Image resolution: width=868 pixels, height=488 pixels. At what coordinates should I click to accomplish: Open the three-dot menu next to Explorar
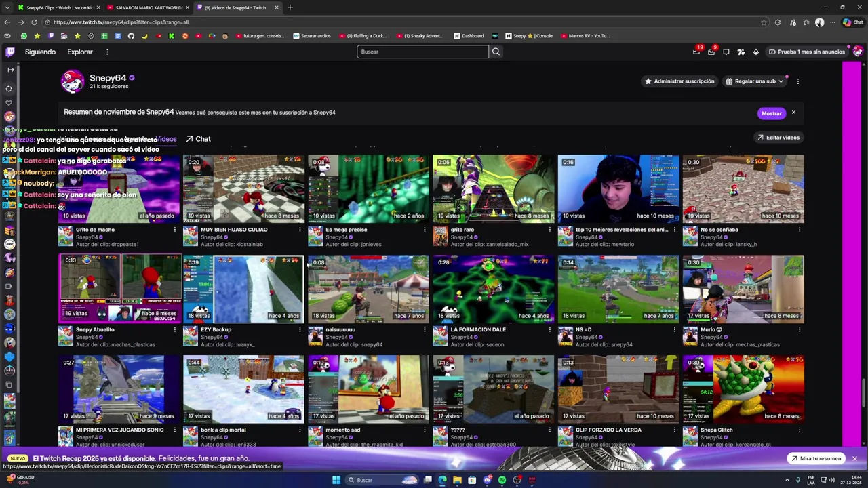107,52
